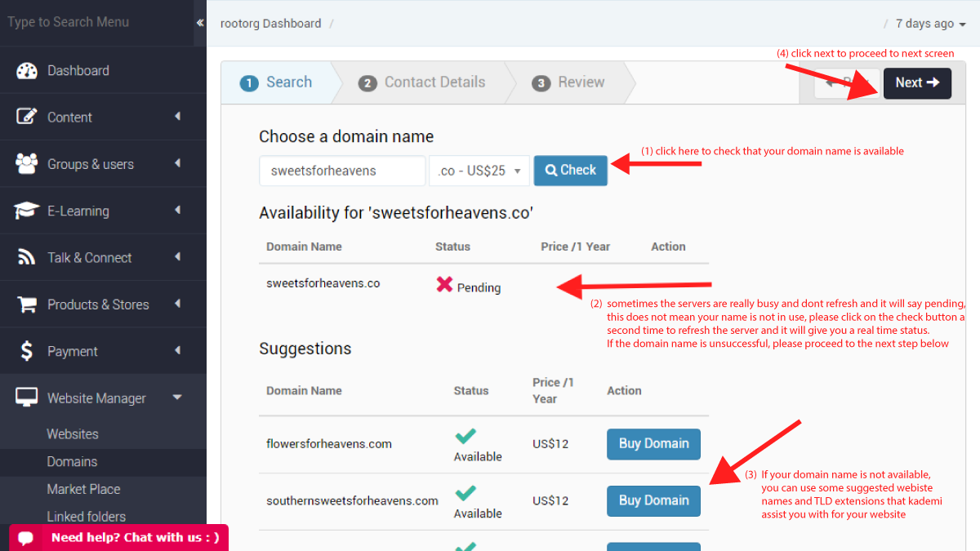Expand the Content submenu arrow
The width and height of the screenshot is (980, 551).
[x=177, y=117]
